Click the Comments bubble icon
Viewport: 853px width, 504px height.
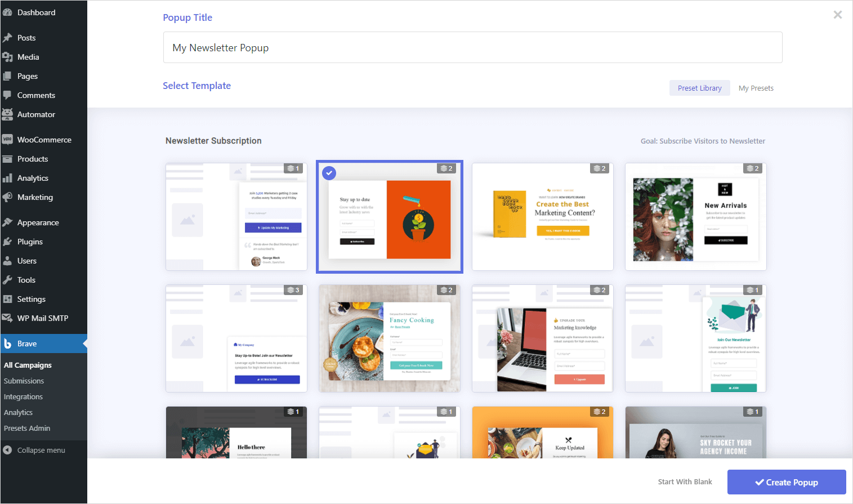7,95
